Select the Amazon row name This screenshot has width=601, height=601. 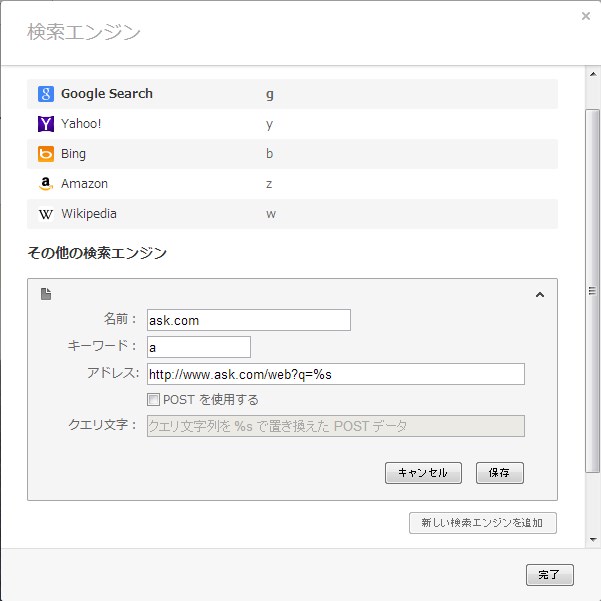[84, 184]
